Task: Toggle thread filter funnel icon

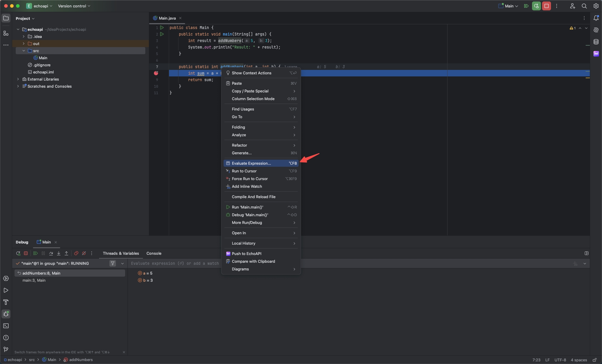Action: pyautogui.click(x=113, y=263)
